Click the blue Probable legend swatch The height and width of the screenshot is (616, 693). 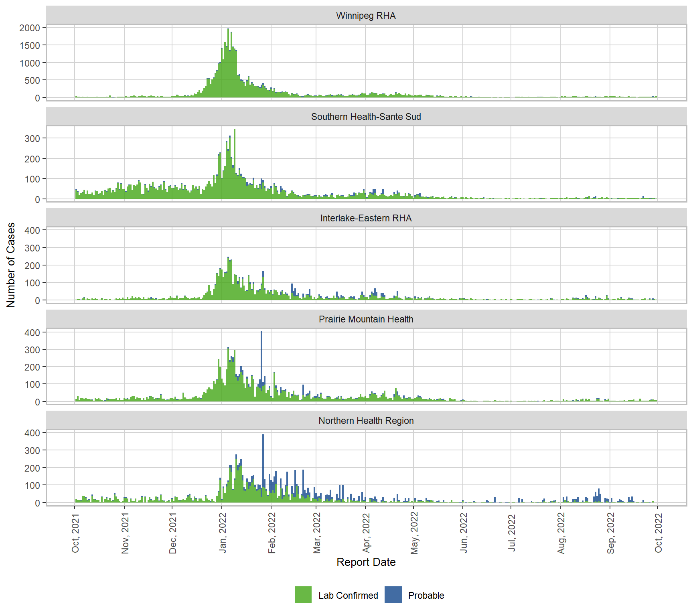point(393,595)
